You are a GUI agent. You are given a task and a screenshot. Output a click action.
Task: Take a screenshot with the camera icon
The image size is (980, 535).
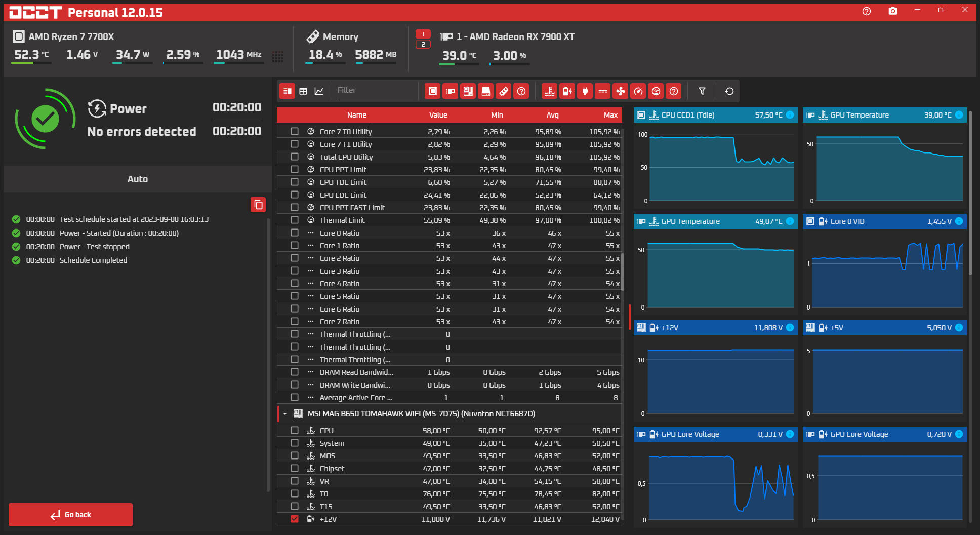pyautogui.click(x=892, y=11)
